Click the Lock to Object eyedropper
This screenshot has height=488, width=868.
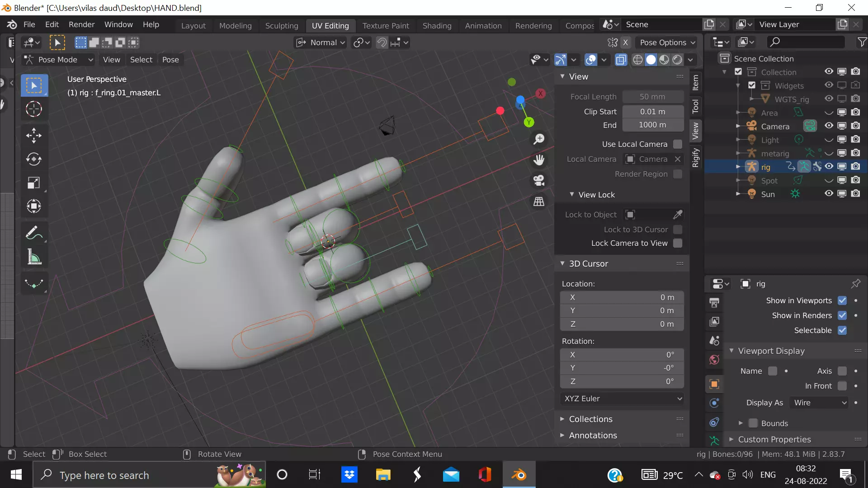tap(678, 215)
